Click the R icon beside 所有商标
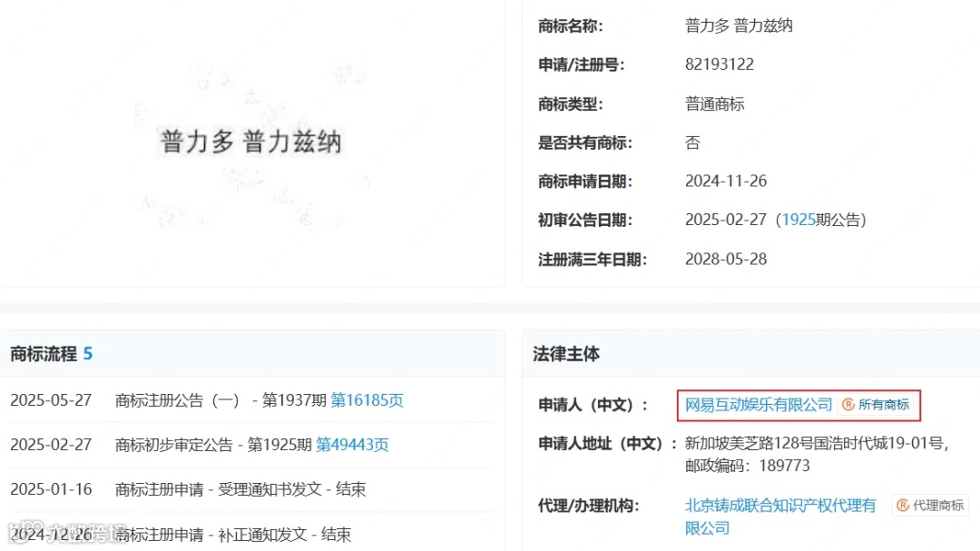 848,405
